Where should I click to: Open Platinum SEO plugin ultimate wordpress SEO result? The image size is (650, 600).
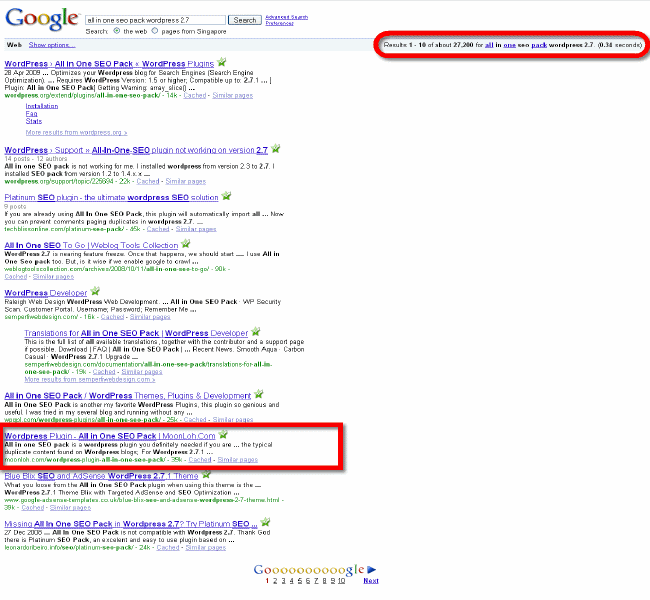point(112,197)
